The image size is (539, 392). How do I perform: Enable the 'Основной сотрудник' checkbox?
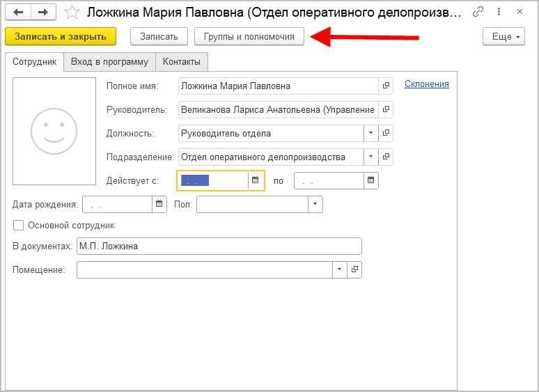pyautogui.click(x=18, y=226)
